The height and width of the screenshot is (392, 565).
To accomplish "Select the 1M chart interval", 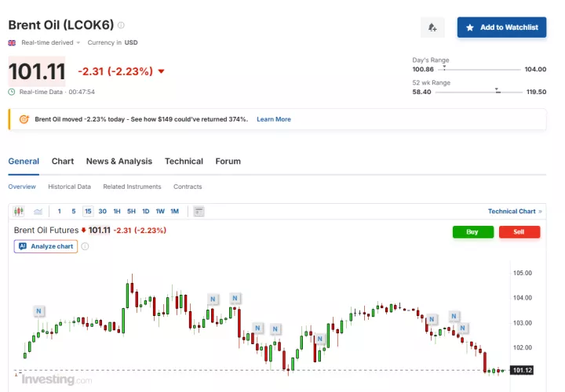I will 174,211.
